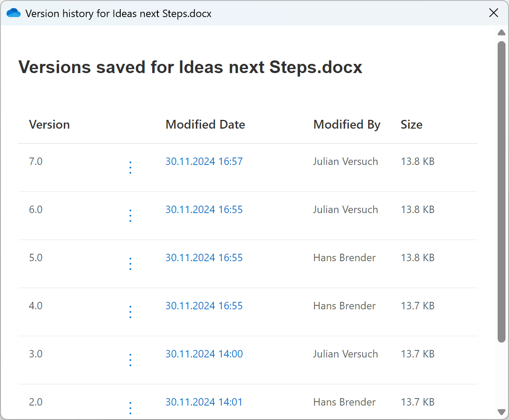
Task: Select the Modified By column header
Action: (346, 124)
